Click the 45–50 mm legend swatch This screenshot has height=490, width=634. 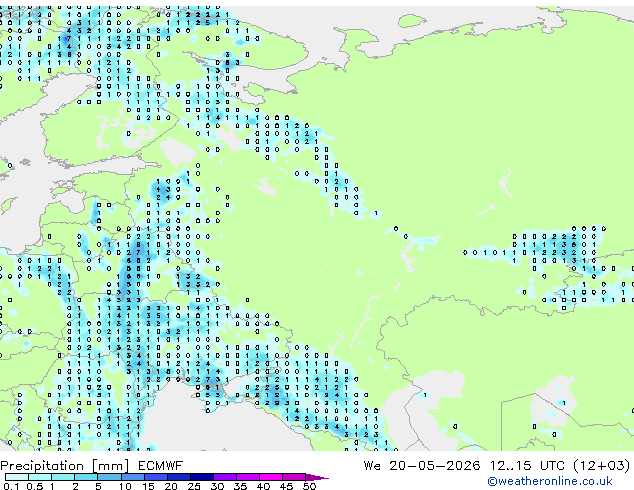(294, 477)
